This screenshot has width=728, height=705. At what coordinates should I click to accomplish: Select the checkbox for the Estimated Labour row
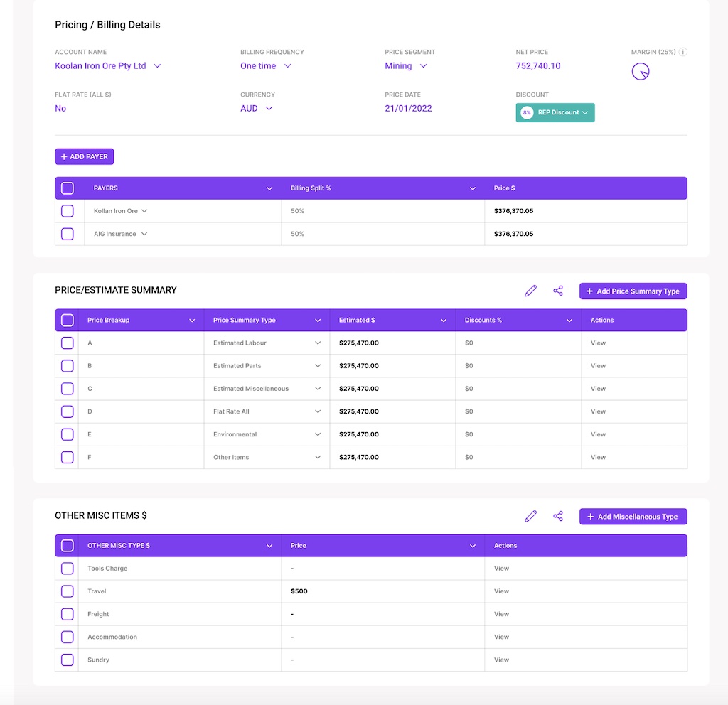[x=67, y=343]
